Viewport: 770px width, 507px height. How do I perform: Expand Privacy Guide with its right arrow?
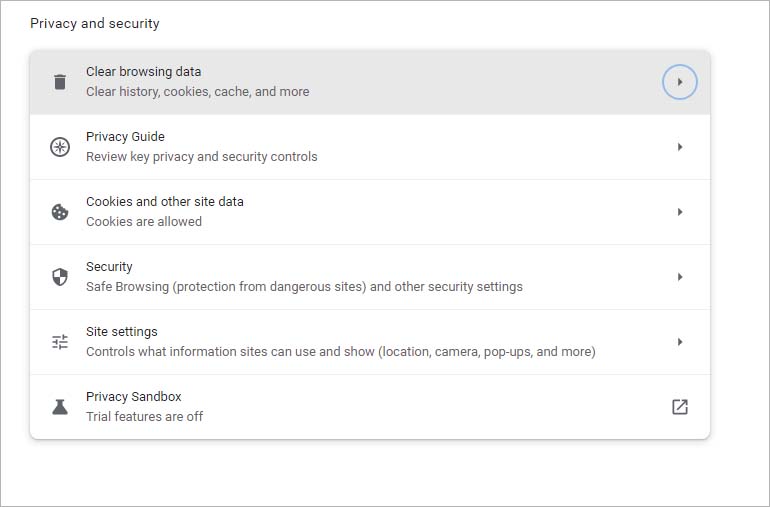tap(680, 147)
